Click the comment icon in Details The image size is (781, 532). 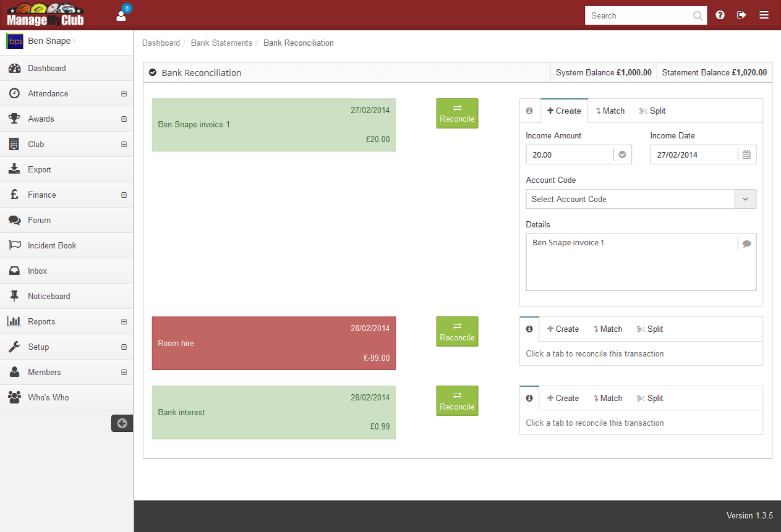pos(747,243)
